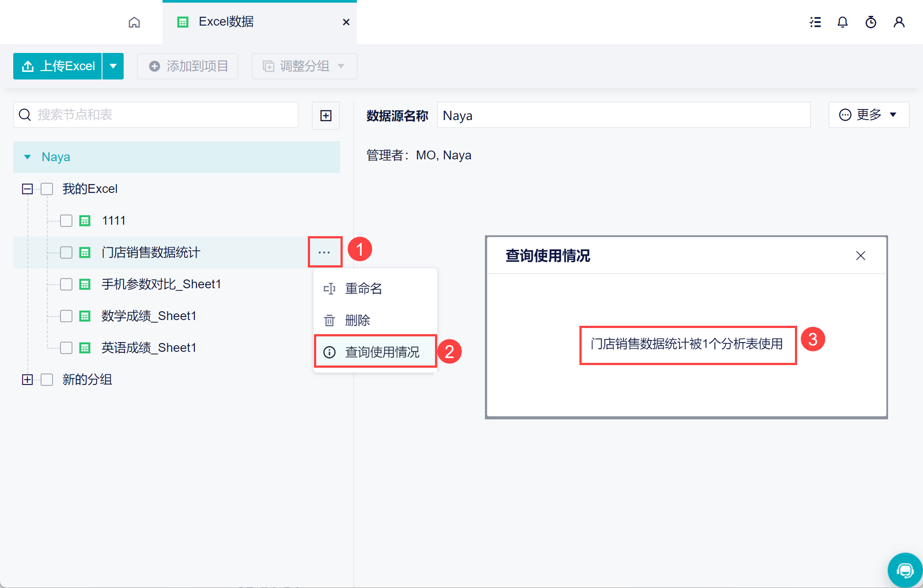
Task: Open the 上传Excel dropdown arrow
Action: coord(113,66)
